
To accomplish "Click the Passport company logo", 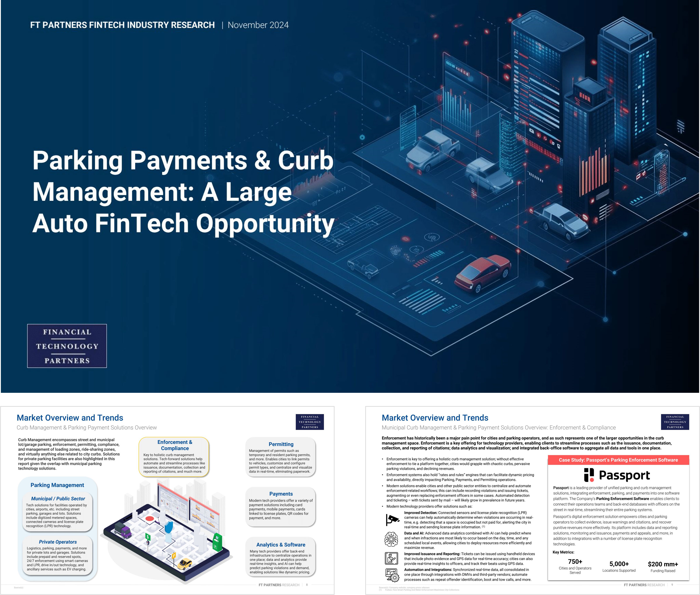I will (x=617, y=475).
